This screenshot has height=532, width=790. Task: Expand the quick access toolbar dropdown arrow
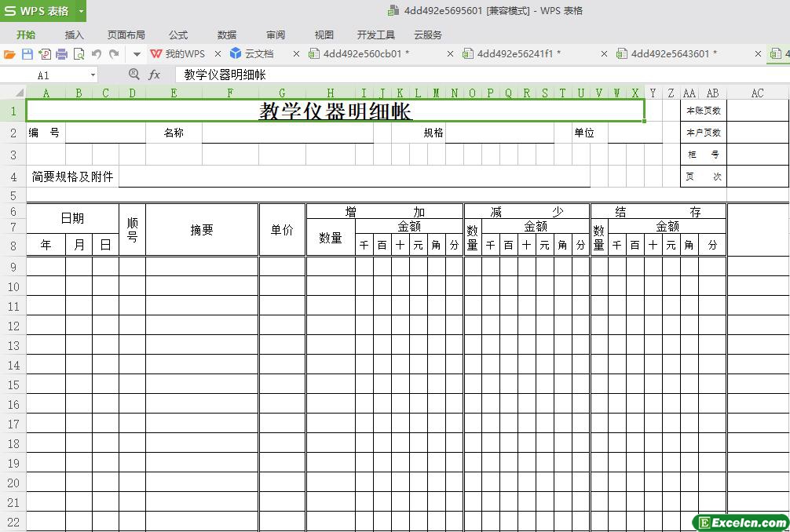coord(136,54)
